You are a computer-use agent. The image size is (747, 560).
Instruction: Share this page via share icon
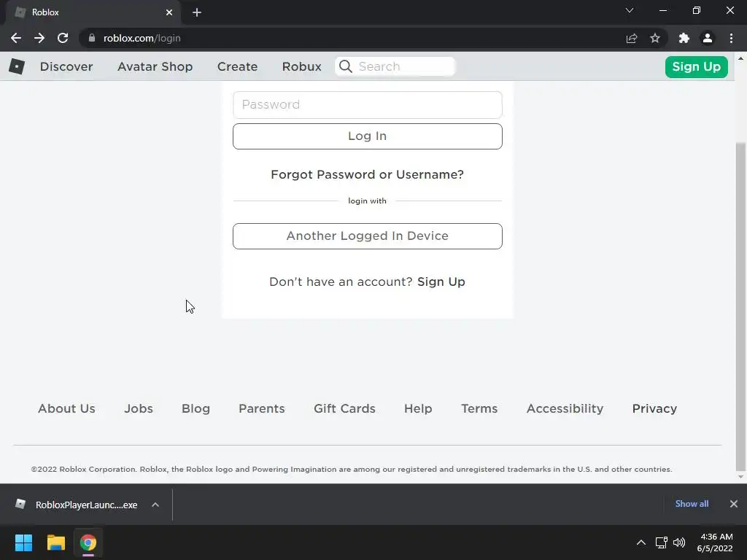coord(632,38)
